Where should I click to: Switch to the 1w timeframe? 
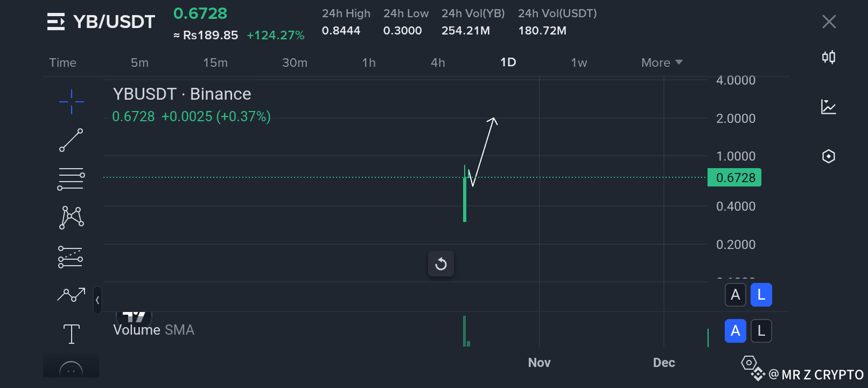[x=579, y=63]
